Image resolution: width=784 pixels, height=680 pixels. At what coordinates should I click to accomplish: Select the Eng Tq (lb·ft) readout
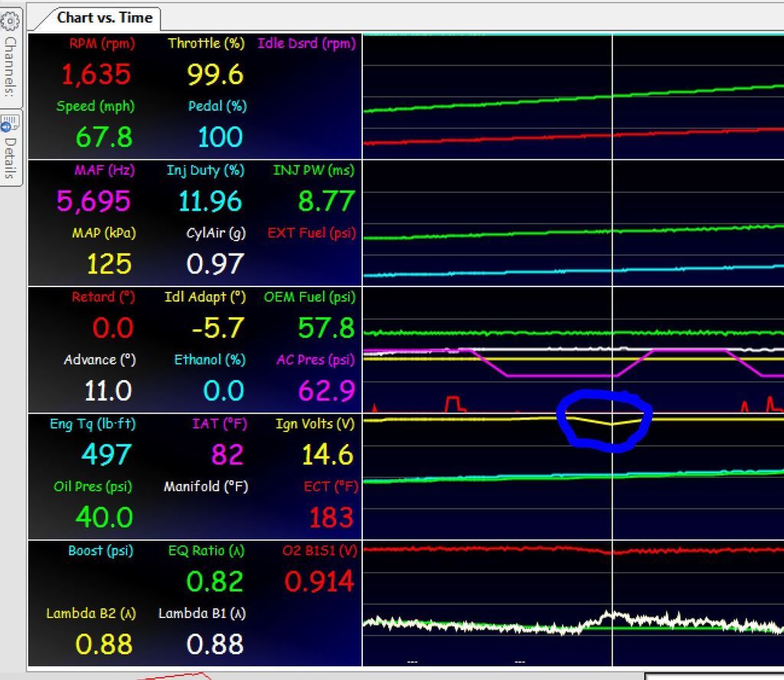106,455
